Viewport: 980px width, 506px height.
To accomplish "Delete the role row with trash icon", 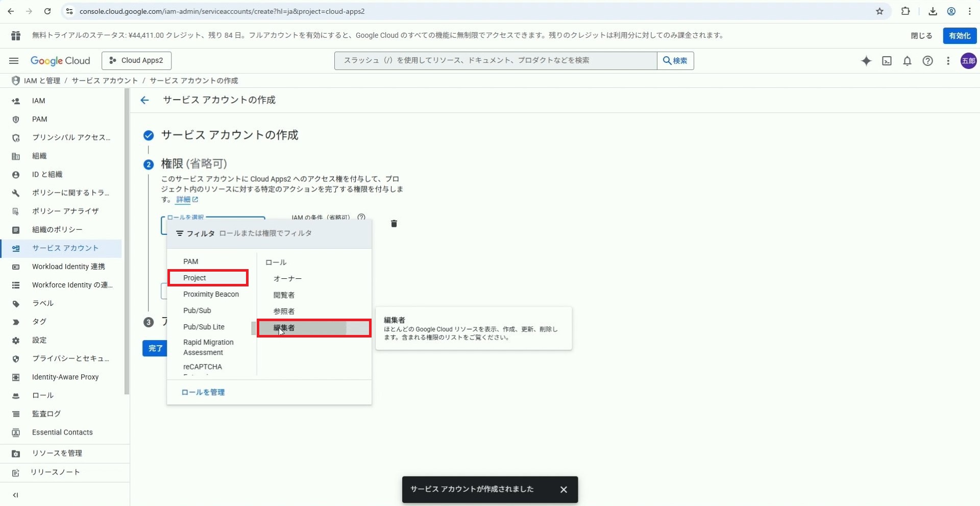I will point(394,224).
